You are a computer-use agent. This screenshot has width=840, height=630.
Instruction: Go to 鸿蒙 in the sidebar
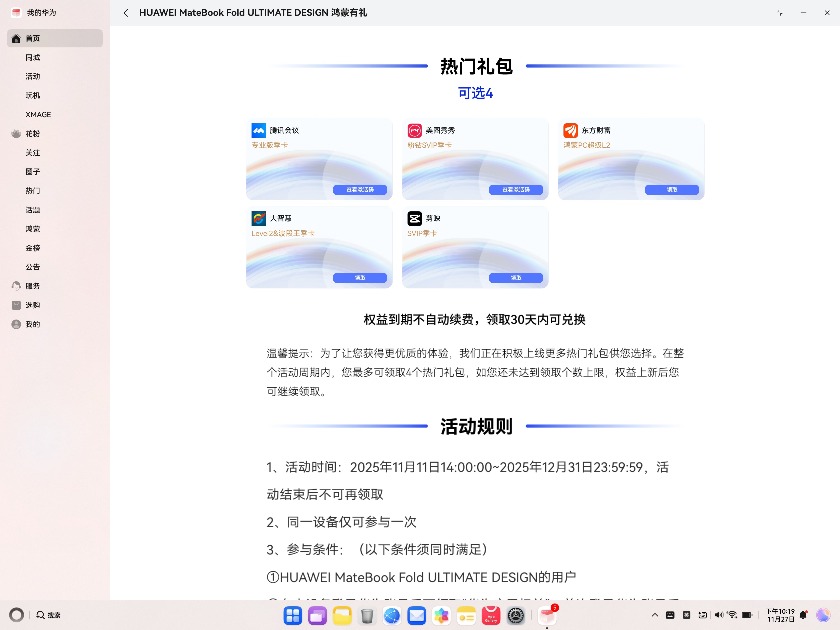pyautogui.click(x=33, y=229)
